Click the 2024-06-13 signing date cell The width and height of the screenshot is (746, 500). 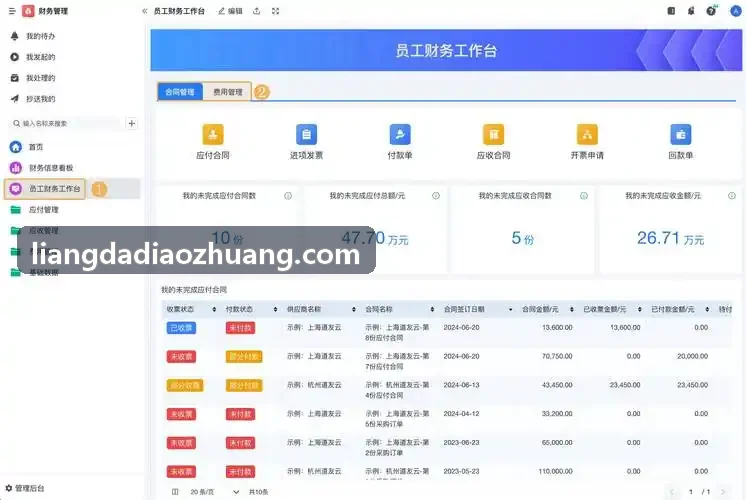click(461, 385)
